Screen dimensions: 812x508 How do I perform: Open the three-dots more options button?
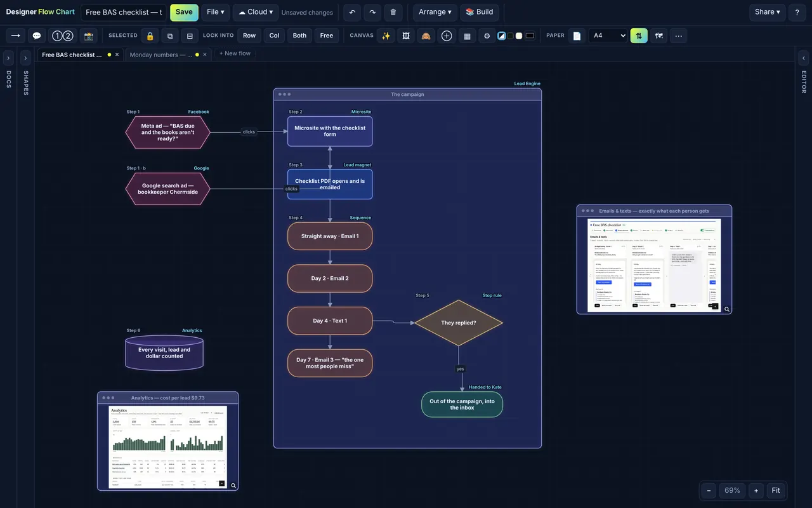click(679, 36)
